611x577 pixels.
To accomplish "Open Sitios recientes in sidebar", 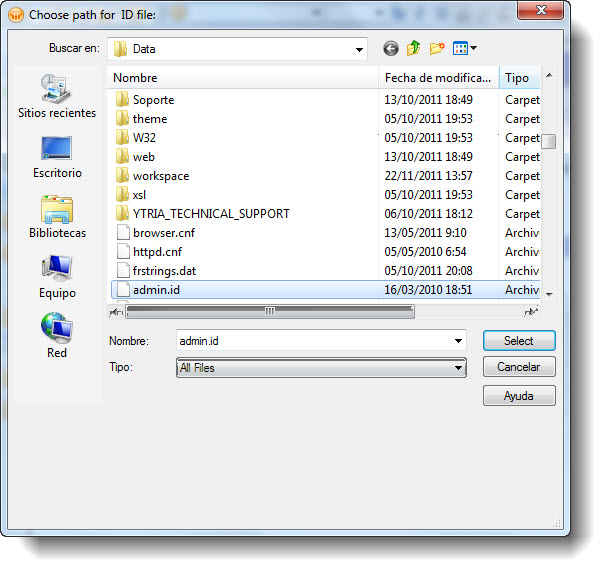I will 57,97.
